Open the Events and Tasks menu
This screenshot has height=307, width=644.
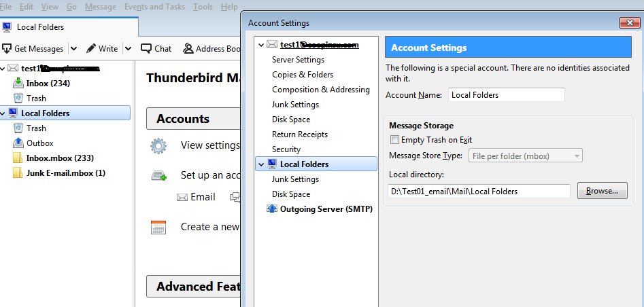pyautogui.click(x=154, y=7)
